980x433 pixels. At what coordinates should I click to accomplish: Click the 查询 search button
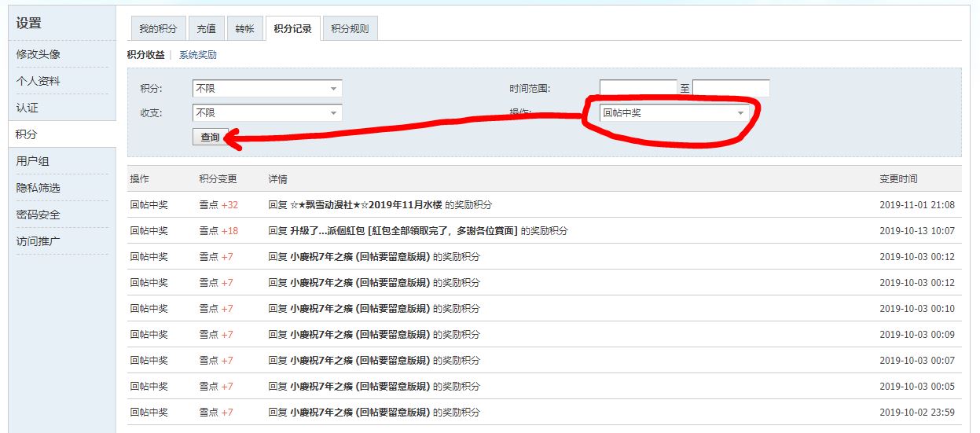(210, 137)
